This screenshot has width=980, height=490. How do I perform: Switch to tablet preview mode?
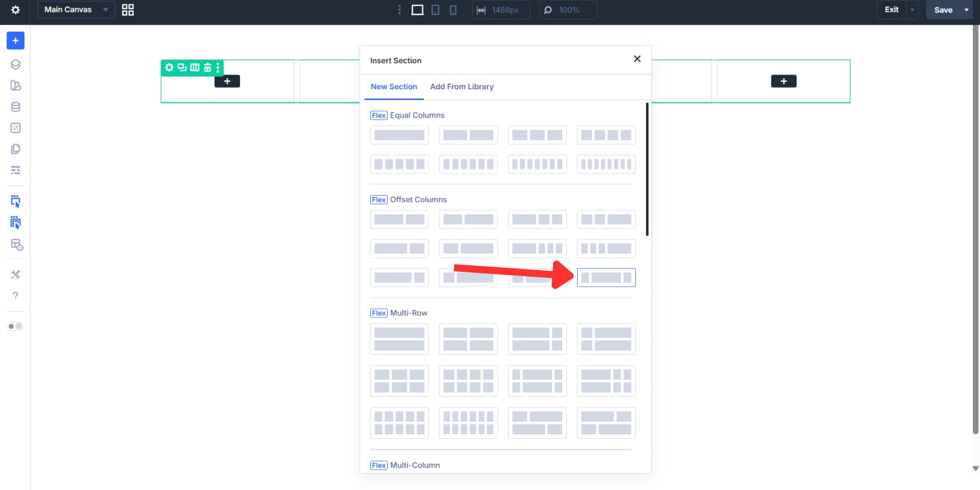point(435,9)
